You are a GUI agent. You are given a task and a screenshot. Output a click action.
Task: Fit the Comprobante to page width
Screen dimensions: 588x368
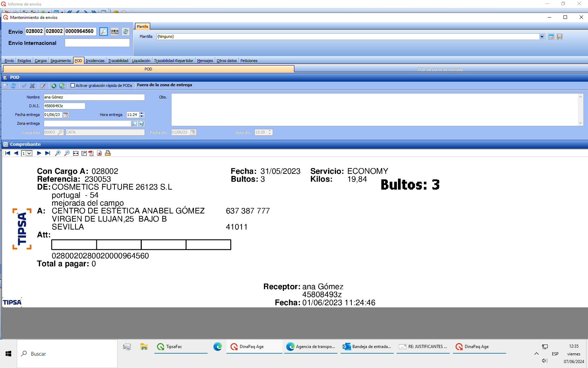pyautogui.click(x=76, y=153)
